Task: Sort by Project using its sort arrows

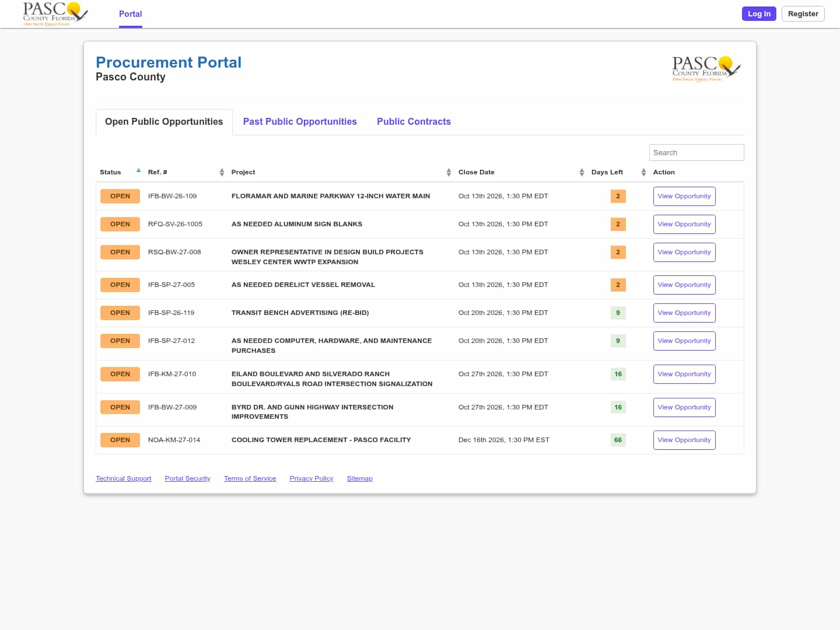Action: (x=449, y=172)
